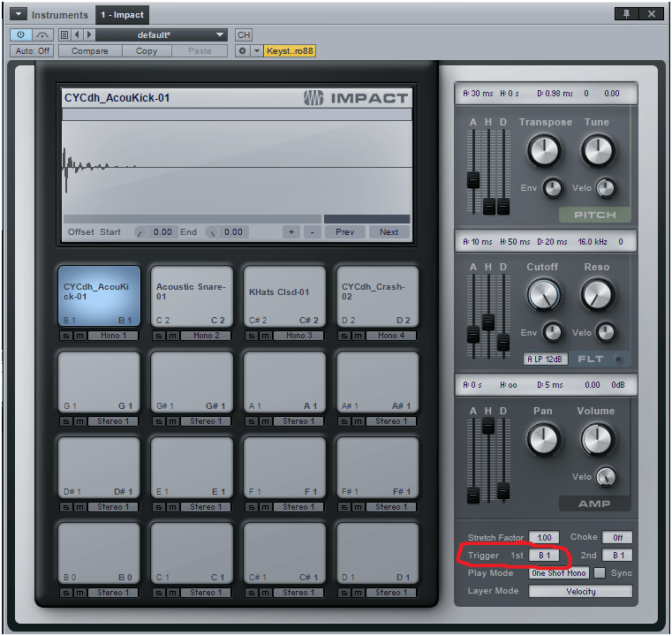The image size is (672, 636).
Task: Click the Compare button
Action: click(x=90, y=51)
